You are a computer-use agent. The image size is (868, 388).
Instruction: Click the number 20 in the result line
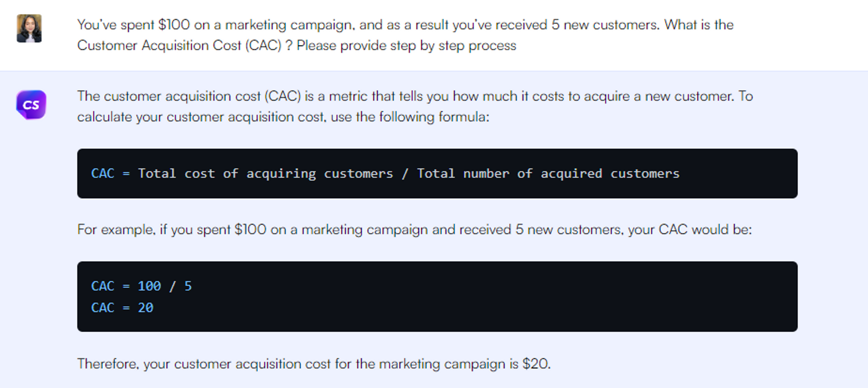click(145, 308)
